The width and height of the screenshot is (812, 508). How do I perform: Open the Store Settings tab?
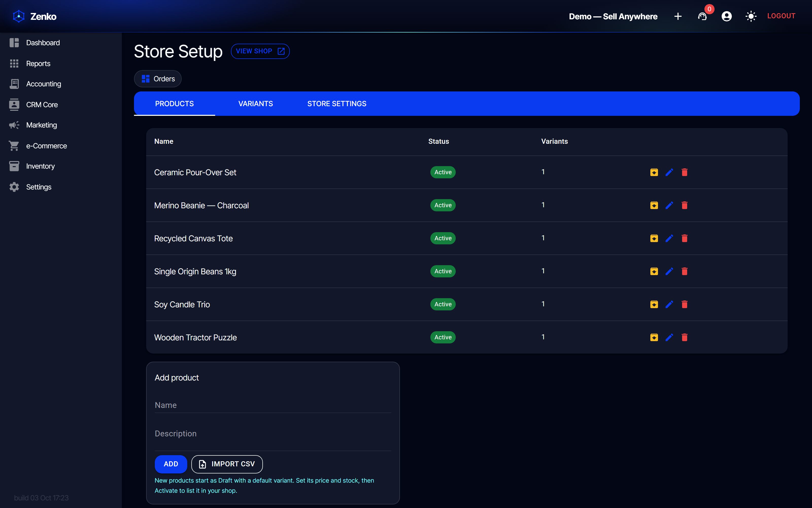337,103
